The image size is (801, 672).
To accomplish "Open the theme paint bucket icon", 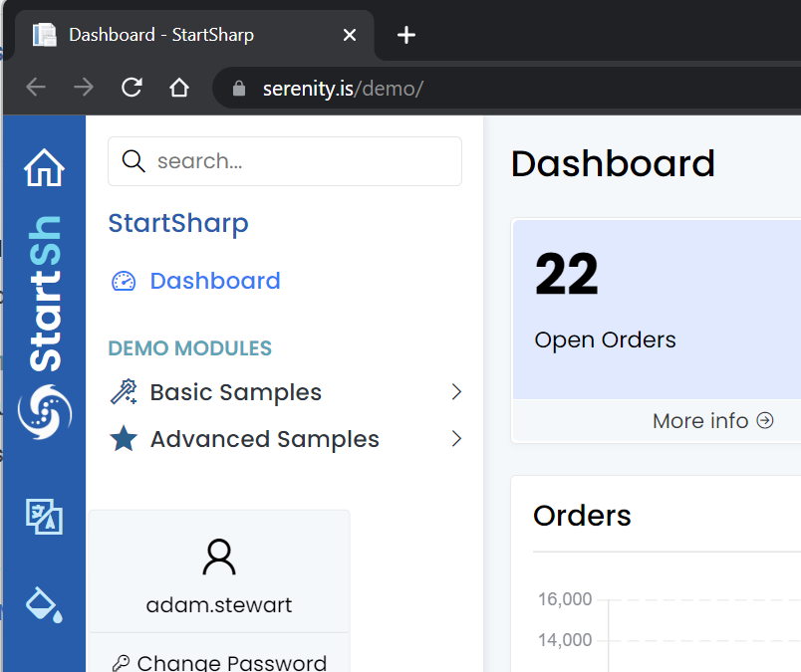I will pos(44,603).
